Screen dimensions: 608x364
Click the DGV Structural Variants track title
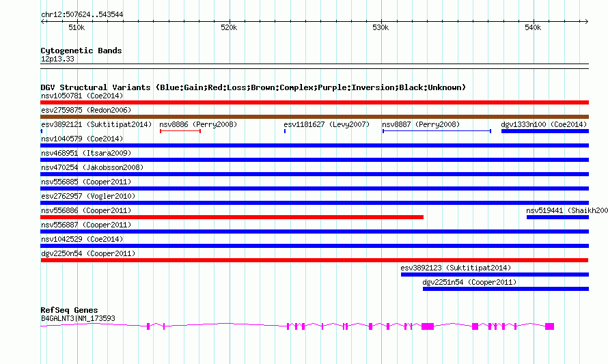(253, 87)
